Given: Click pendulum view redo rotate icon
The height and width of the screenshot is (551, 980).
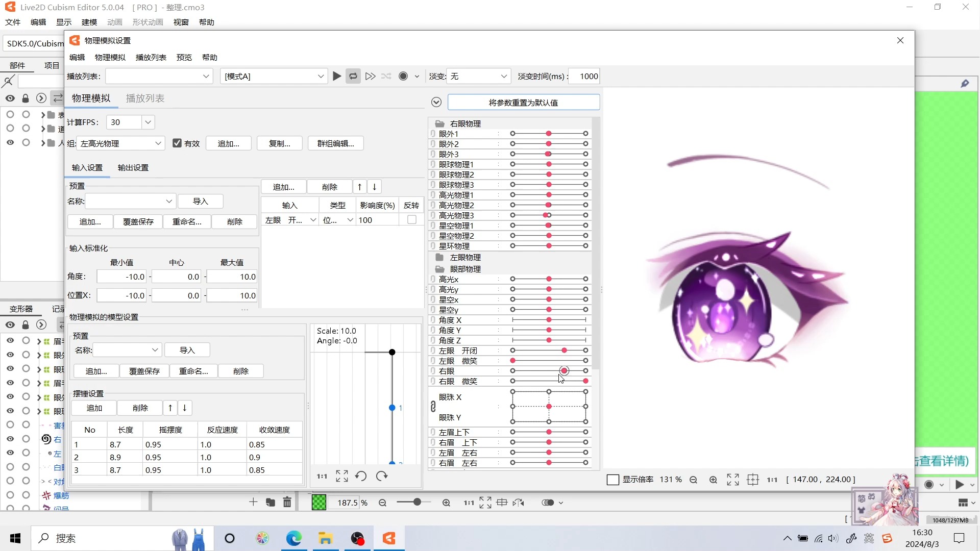Looking at the screenshot, I should pos(382,476).
